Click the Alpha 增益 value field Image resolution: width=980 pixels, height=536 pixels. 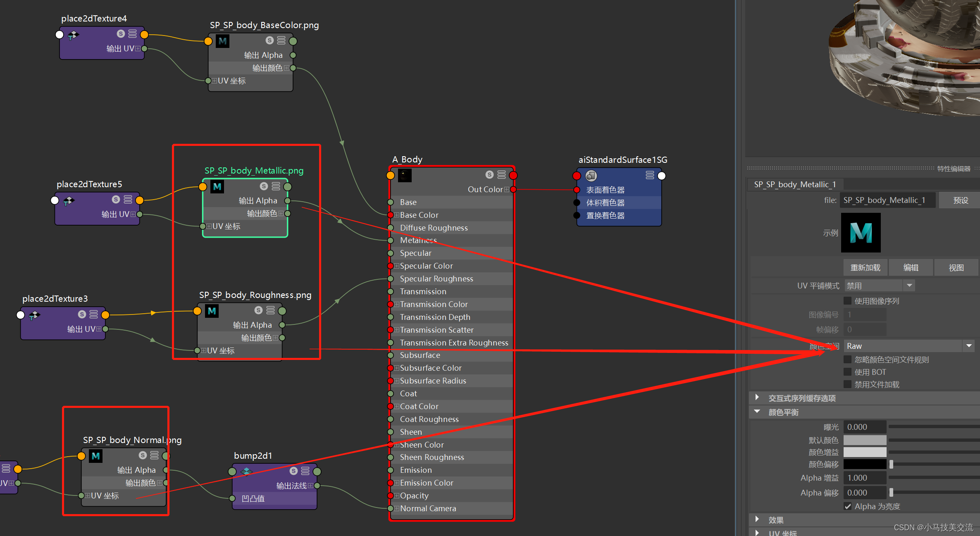[x=865, y=478]
